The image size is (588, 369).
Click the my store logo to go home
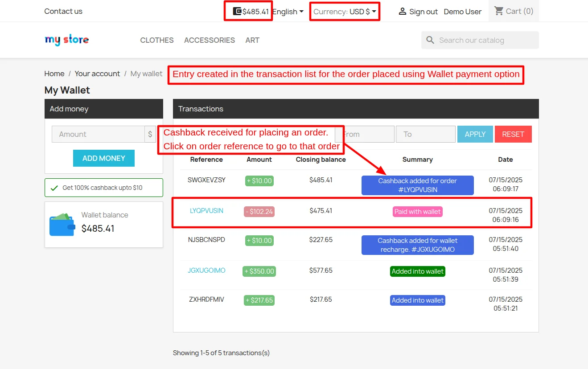tap(66, 40)
